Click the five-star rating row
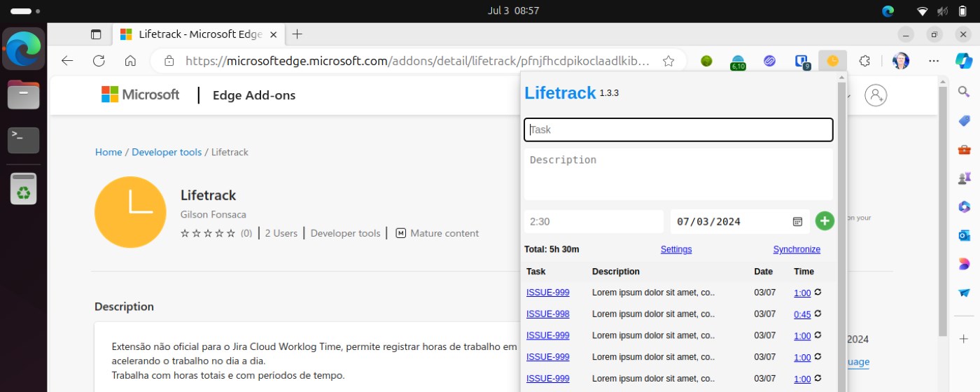This screenshot has width=980, height=392. (x=208, y=233)
